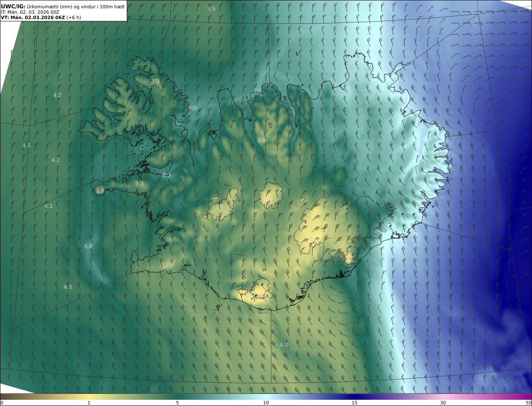This screenshot has height=406, width=532.
Task: Click the 7.0 value label
Action: pos(192,108)
